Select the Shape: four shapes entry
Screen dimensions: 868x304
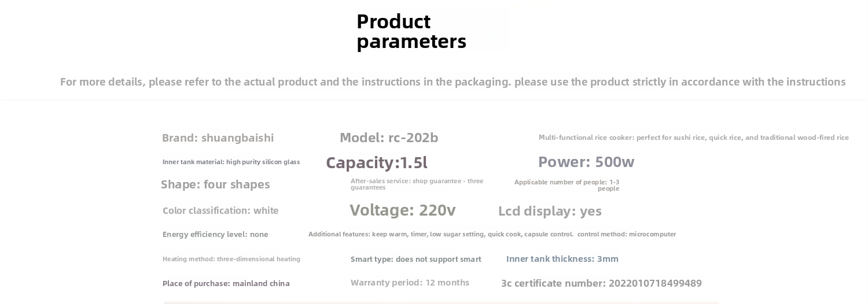click(215, 184)
